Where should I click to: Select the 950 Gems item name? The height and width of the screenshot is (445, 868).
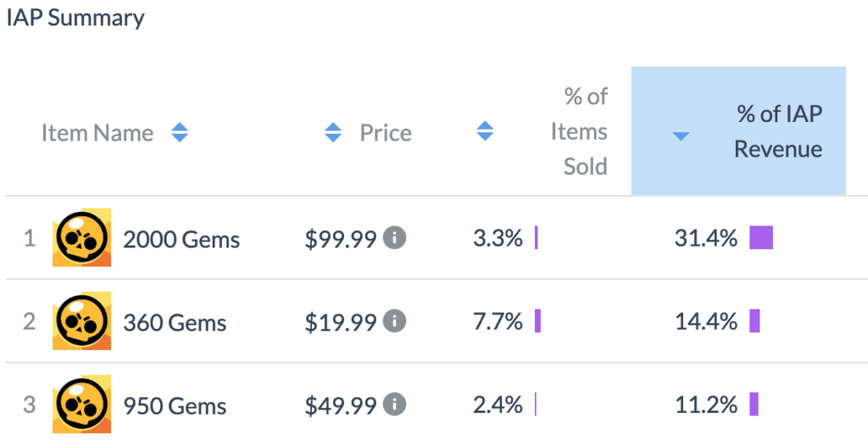click(x=175, y=406)
